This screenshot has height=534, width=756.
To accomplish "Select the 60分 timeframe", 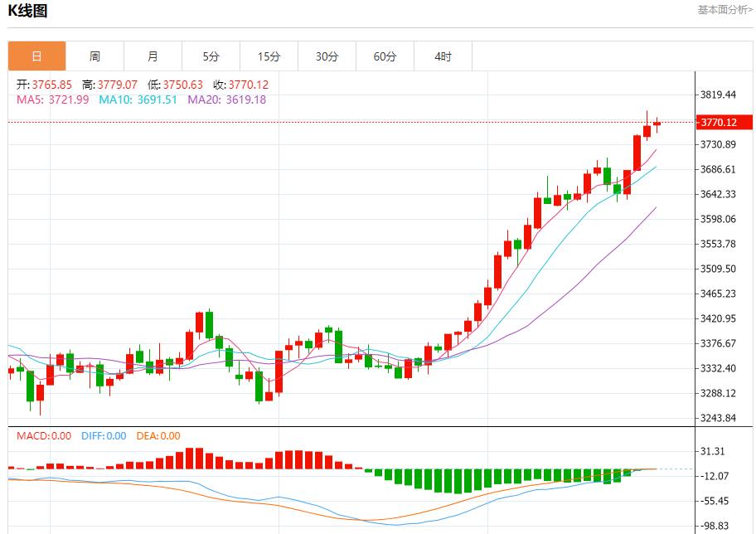I will click(385, 56).
